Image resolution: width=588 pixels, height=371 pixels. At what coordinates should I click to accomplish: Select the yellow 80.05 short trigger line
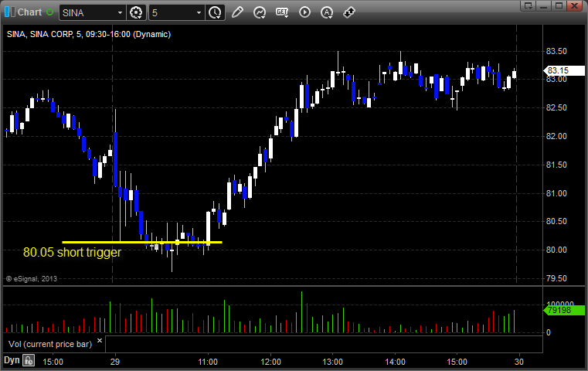pos(142,243)
